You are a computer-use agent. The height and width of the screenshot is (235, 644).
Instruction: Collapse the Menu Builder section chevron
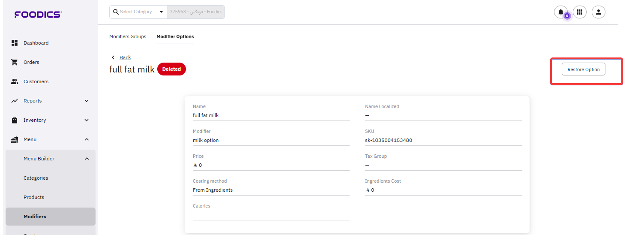[87, 159]
